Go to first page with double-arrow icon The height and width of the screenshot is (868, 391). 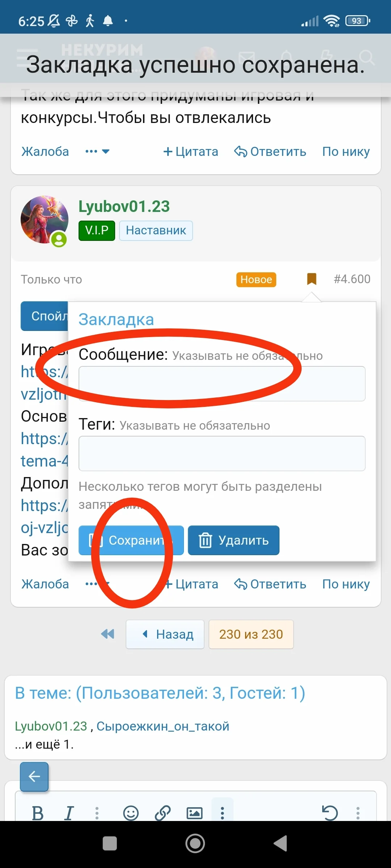108,634
